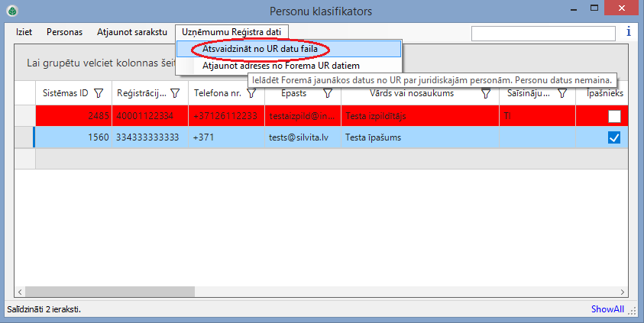Click in the search input field
This screenshot has height=323, width=644.
point(543,33)
